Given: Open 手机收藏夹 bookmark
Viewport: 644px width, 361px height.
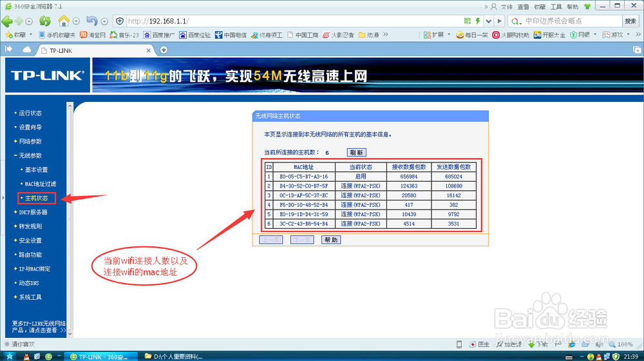Looking at the screenshot, I should [x=57, y=35].
